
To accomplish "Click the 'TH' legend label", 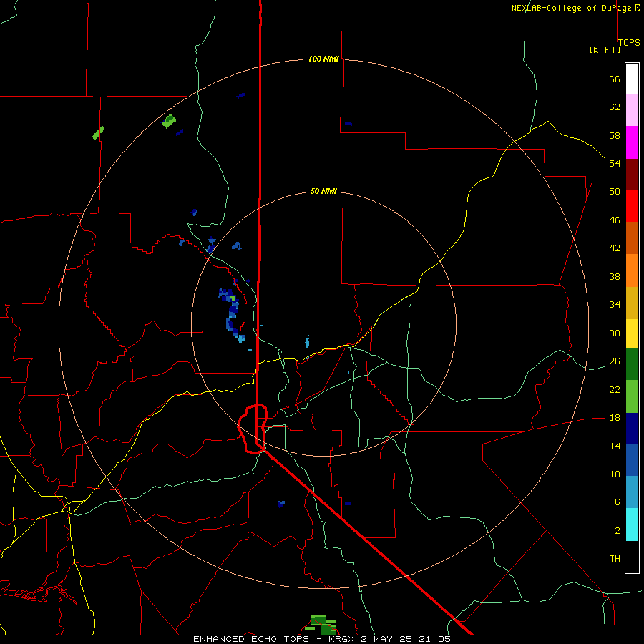I will (x=615, y=559).
